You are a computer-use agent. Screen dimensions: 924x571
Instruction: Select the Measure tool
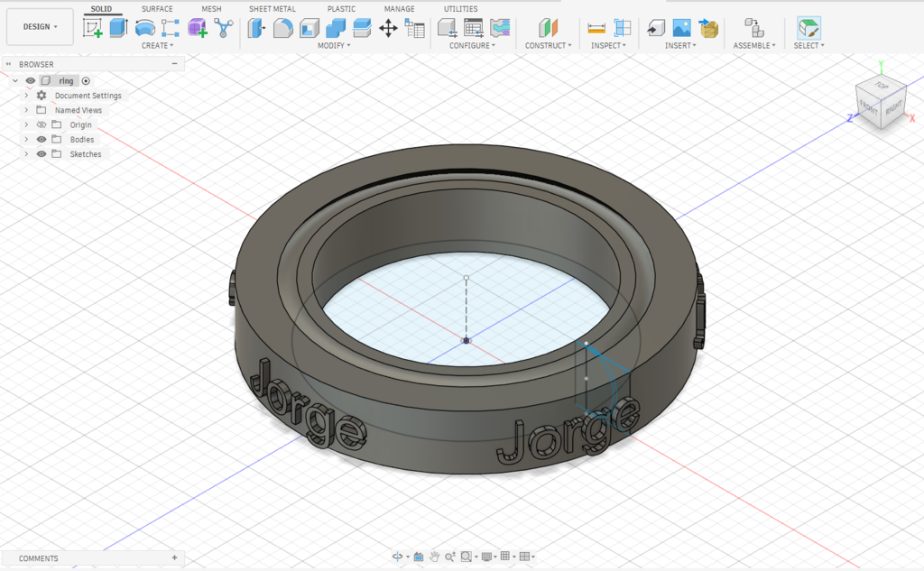click(596, 28)
